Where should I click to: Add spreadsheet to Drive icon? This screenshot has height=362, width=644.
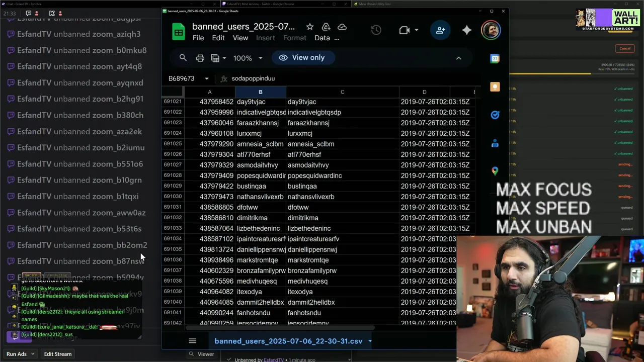326,27
